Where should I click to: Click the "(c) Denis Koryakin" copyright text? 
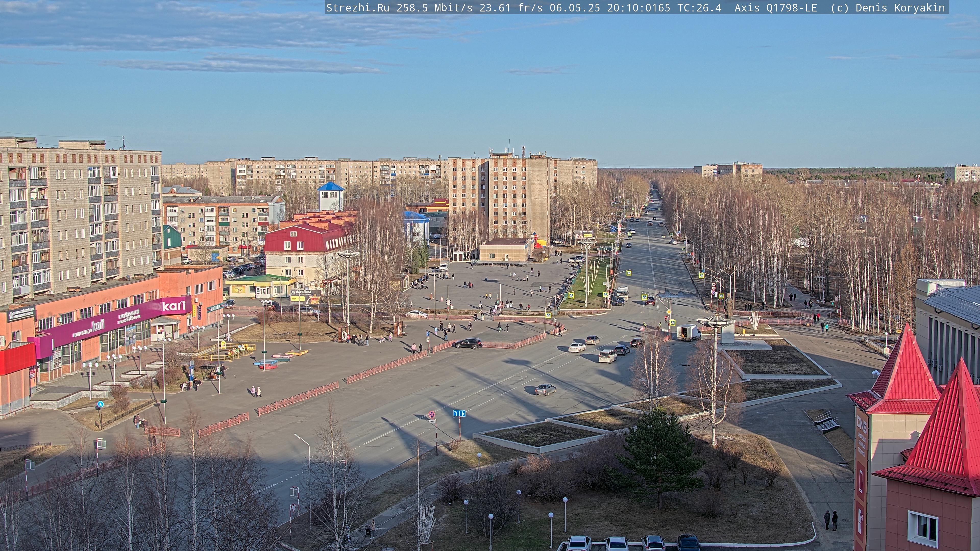click(x=888, y=8)
